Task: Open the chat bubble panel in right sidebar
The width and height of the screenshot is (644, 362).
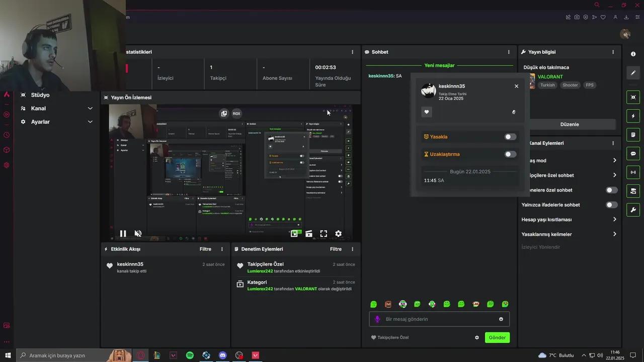Action: click(x=633, y=153)
